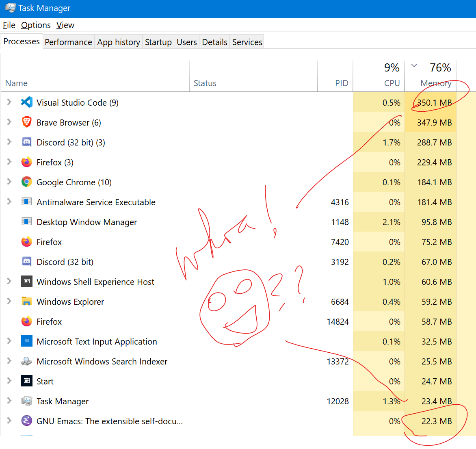
Task: Switch to the Details tab
Action: [x=214, y=42]
